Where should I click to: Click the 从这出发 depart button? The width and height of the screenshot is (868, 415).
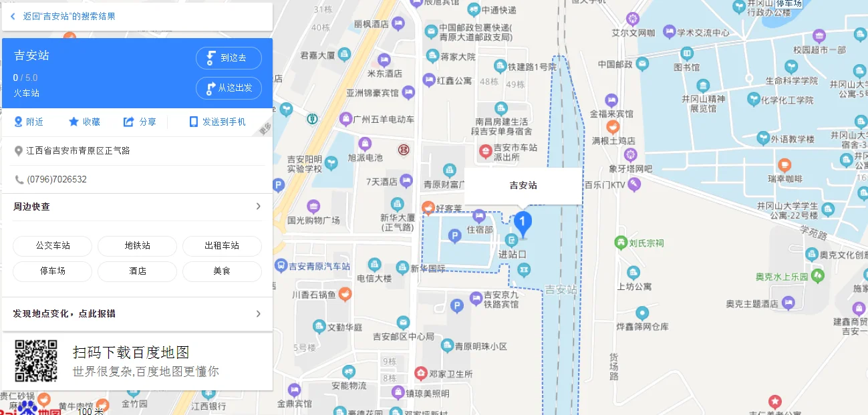click(x=229, y=88)
